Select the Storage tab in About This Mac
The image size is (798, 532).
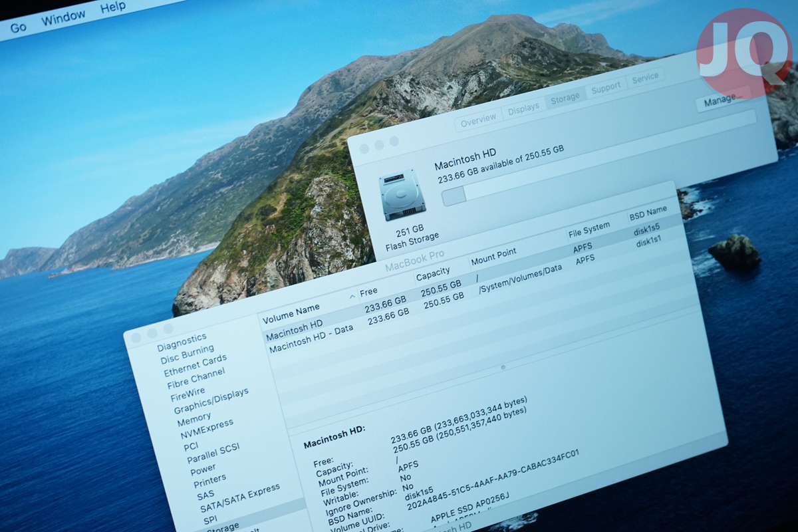tap(565, 98)
